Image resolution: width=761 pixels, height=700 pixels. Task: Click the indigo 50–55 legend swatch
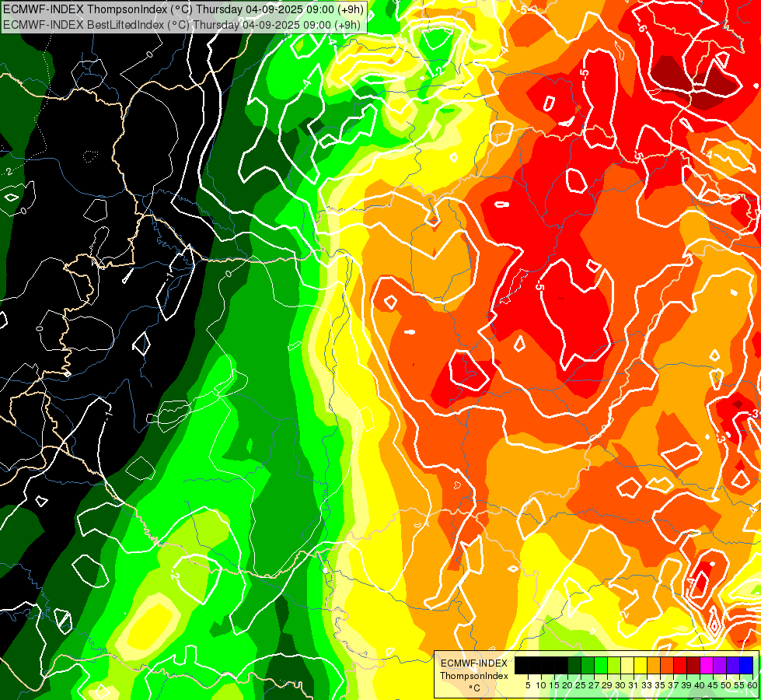coord(733,665)
